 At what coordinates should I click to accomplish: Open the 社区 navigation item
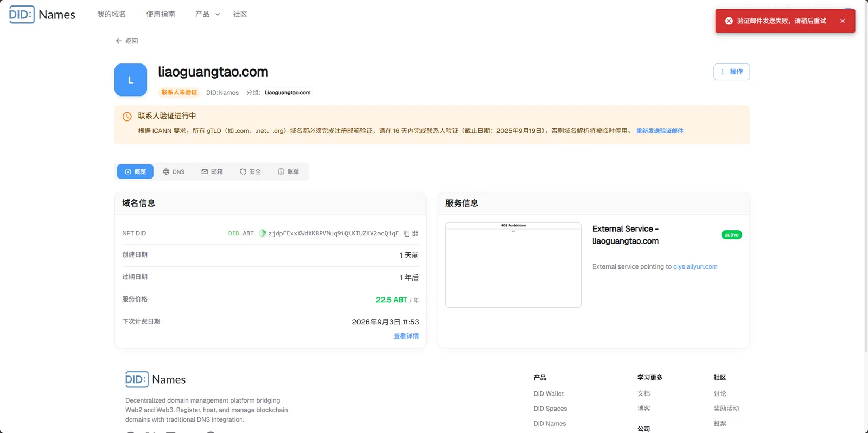[240, 14]
